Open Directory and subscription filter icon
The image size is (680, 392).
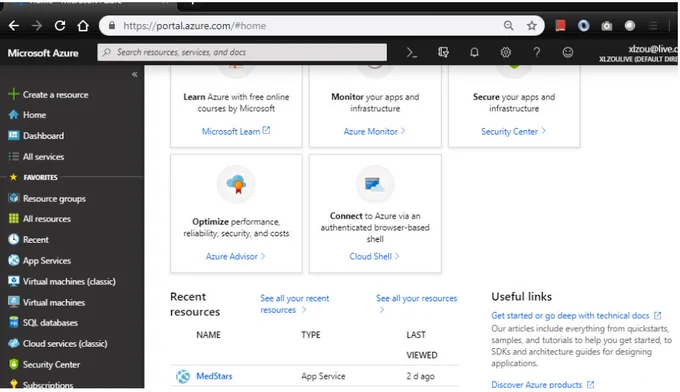[443, 52]
